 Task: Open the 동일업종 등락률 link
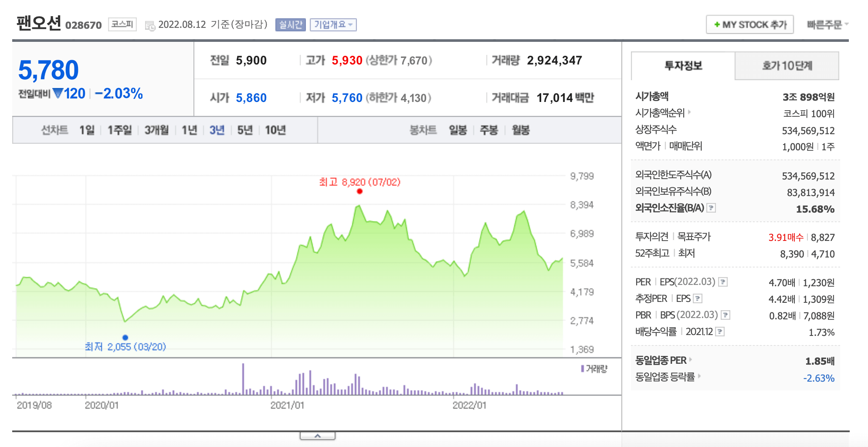coord(665,376)
